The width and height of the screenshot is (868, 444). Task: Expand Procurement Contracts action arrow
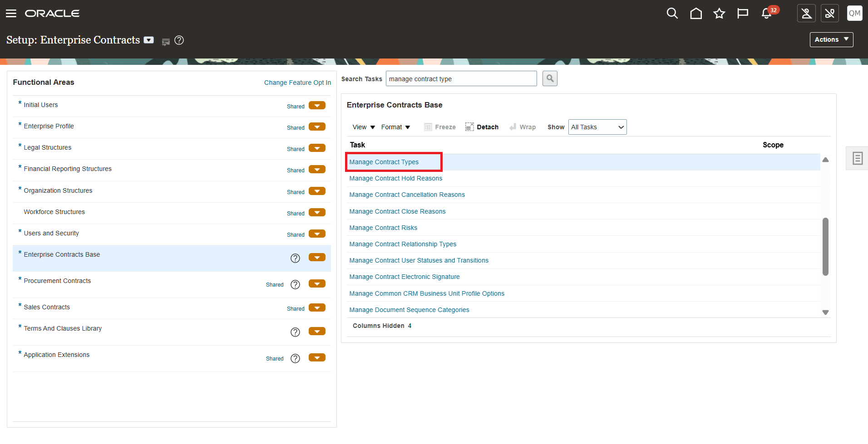[317, 283]
